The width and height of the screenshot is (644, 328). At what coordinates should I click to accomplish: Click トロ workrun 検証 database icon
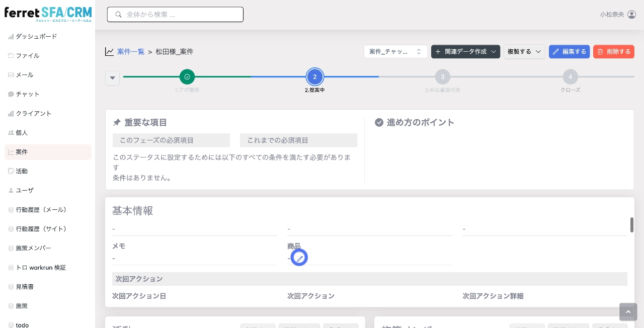(x=11, y=268)
